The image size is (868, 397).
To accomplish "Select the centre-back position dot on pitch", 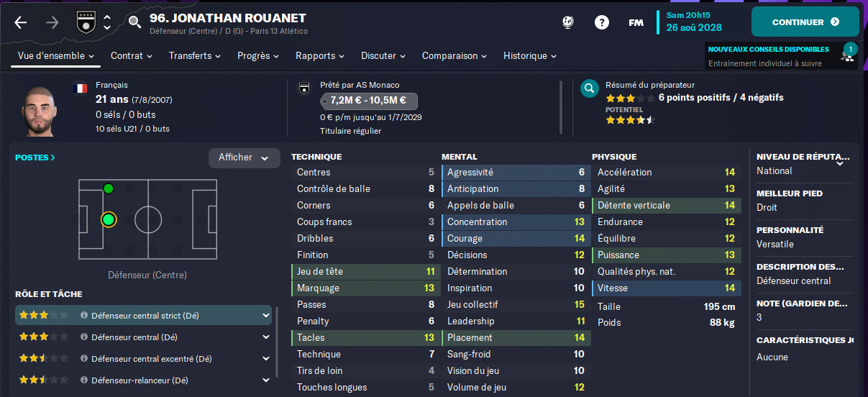I will click(x=109, y=219).
